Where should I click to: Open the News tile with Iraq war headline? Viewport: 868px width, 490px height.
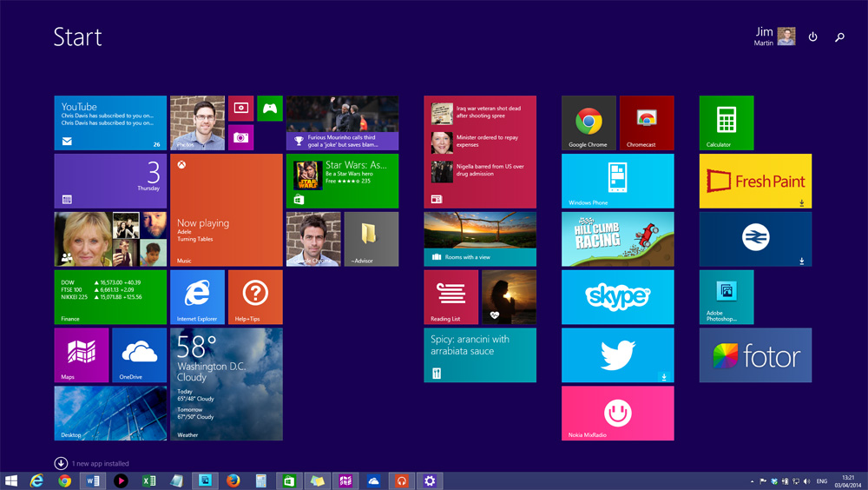pyautogui.click(x=480, y=152)
